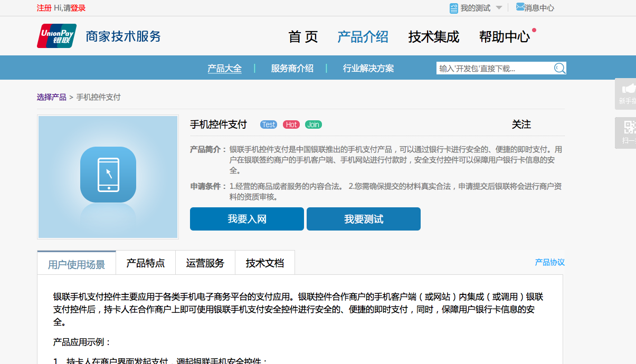Expand the 我的测试 dropdown arrow
636x364 pixels.
pyautogui.click(x=499, y=8)
